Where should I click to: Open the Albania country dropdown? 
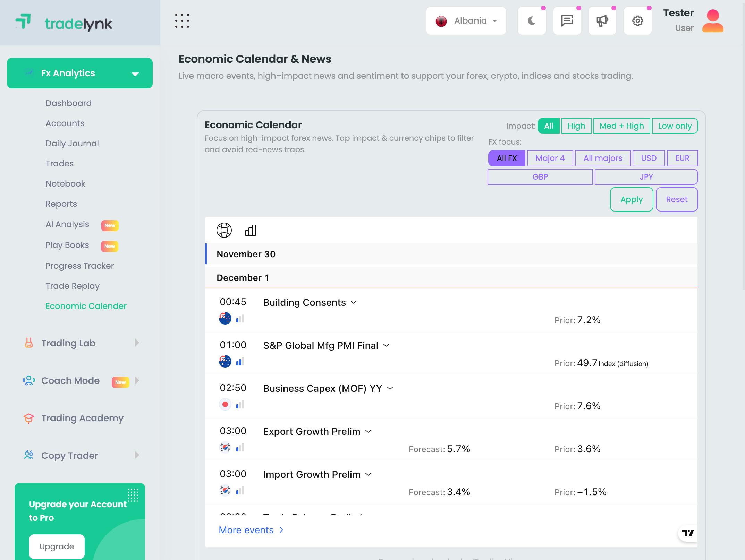tap(466, 21)
